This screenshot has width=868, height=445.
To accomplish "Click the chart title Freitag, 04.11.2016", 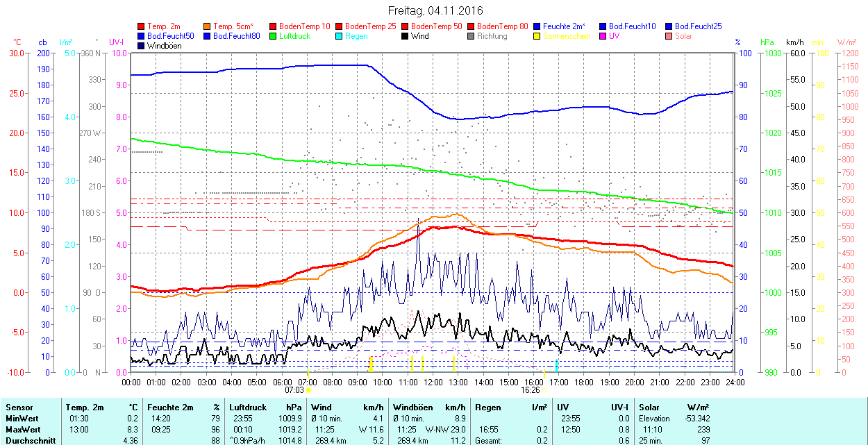I will (435, 10).
